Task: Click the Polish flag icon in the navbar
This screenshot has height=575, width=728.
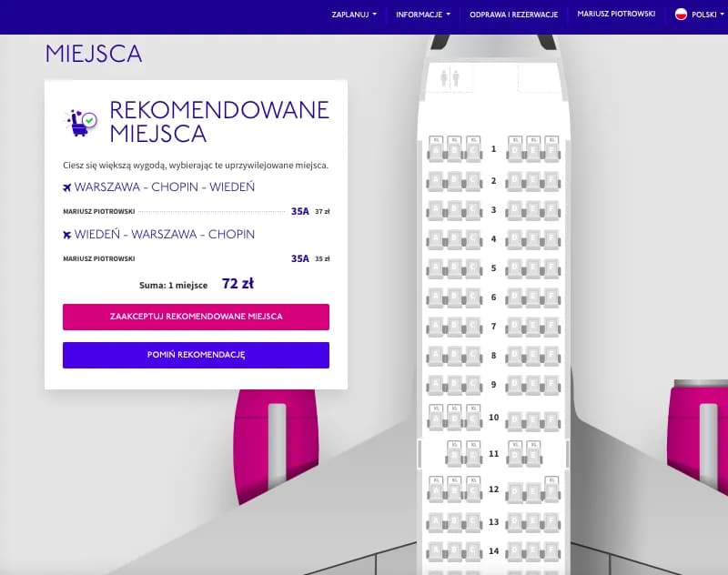Action: (679, 15)
